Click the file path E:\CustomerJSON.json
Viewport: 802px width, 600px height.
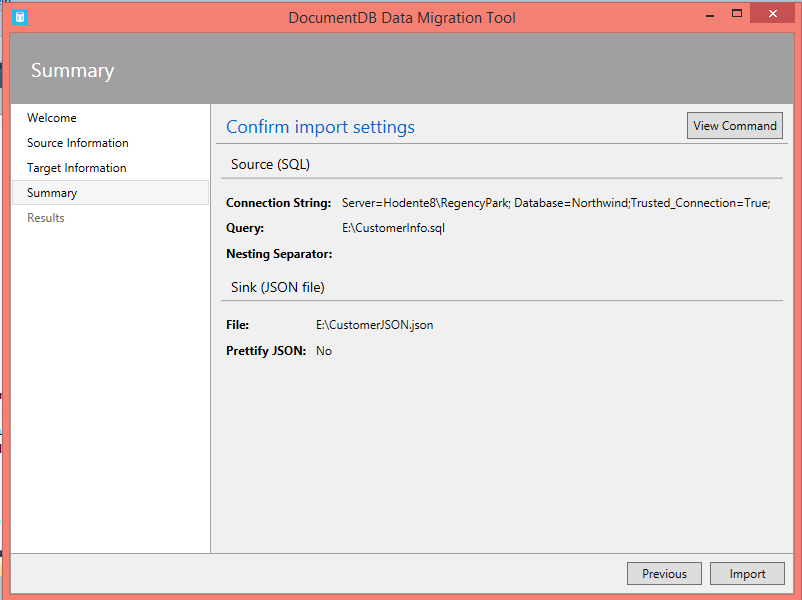[x=372, y=324]
